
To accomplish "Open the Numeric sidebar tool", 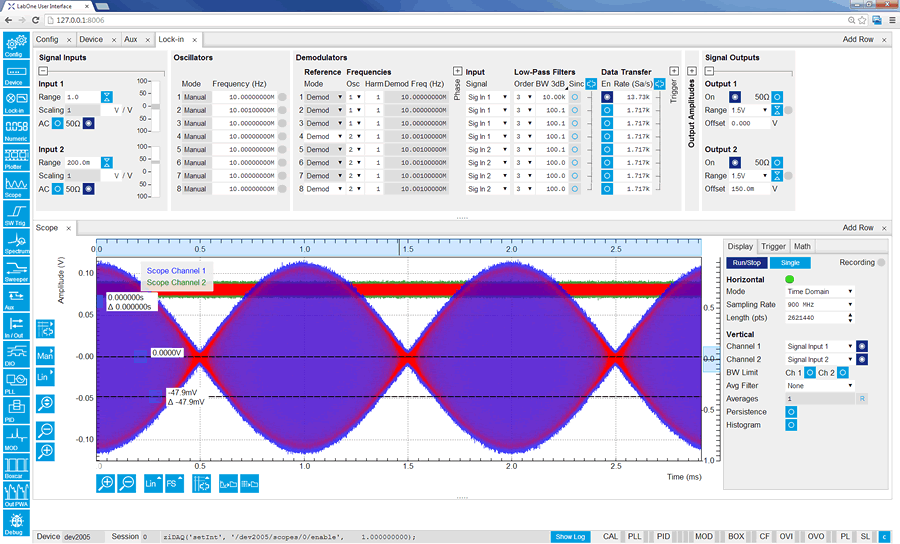I will click(15, 127).
